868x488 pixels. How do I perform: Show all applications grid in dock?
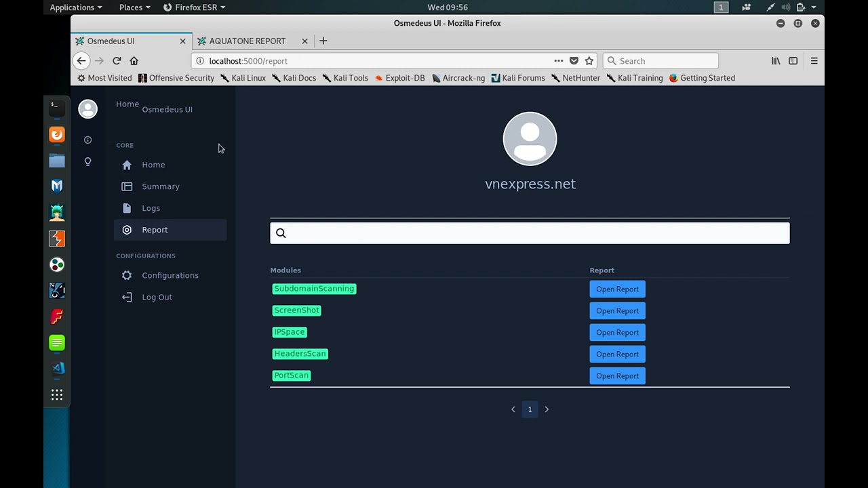click(x=57, y=394)
